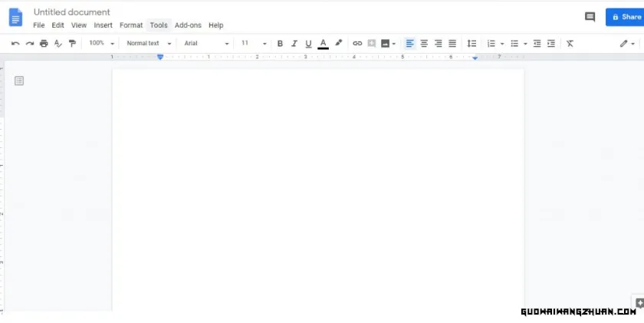Open comment history icon
This screenshot has width=644, height=323.
click(x=590, y=17)
